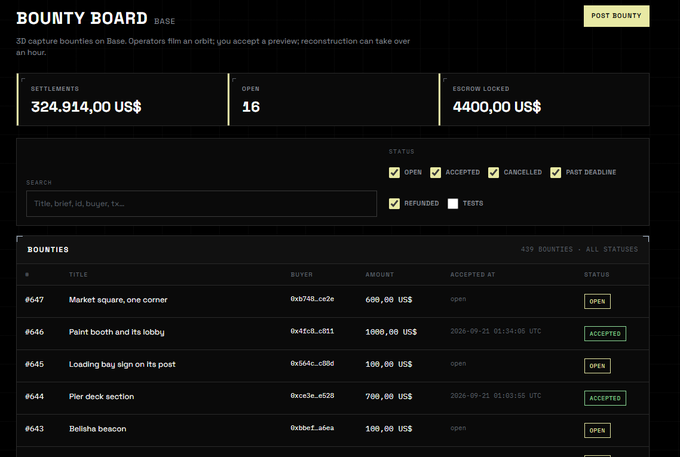Open bounty titled Belisha beacon
680x457 pixels.
[98, 429]
